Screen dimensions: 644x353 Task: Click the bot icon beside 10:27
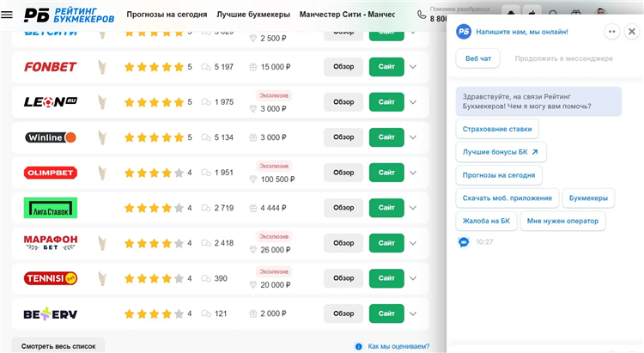(x=464, y=242)
